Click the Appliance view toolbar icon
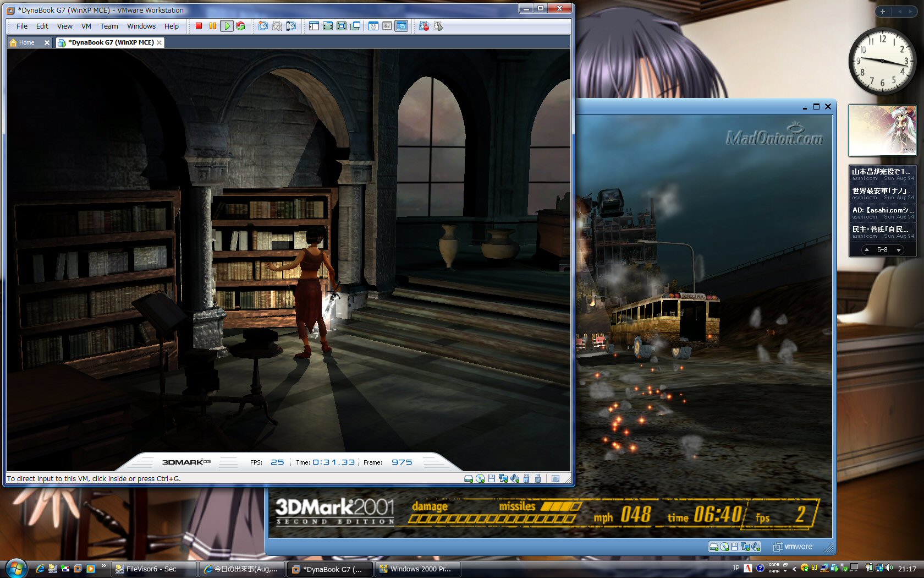924x578 pixels. [387, 26]
